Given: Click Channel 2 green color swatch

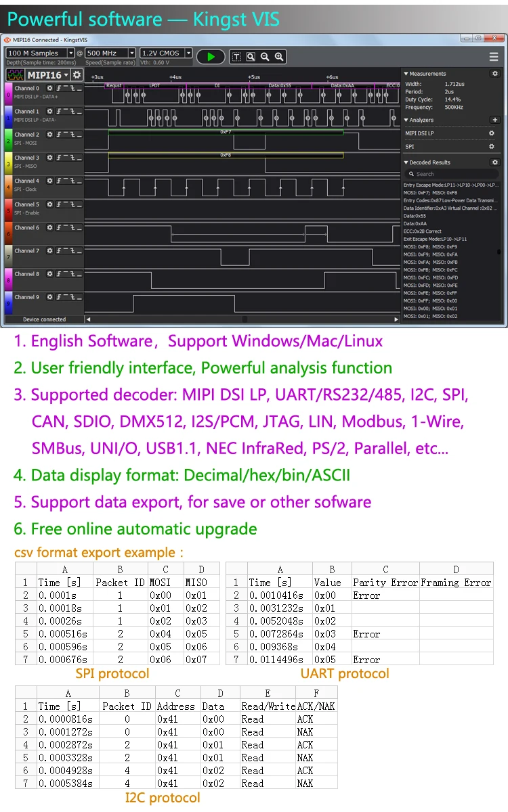Looking at the screenshot, I should pos(8,141).
